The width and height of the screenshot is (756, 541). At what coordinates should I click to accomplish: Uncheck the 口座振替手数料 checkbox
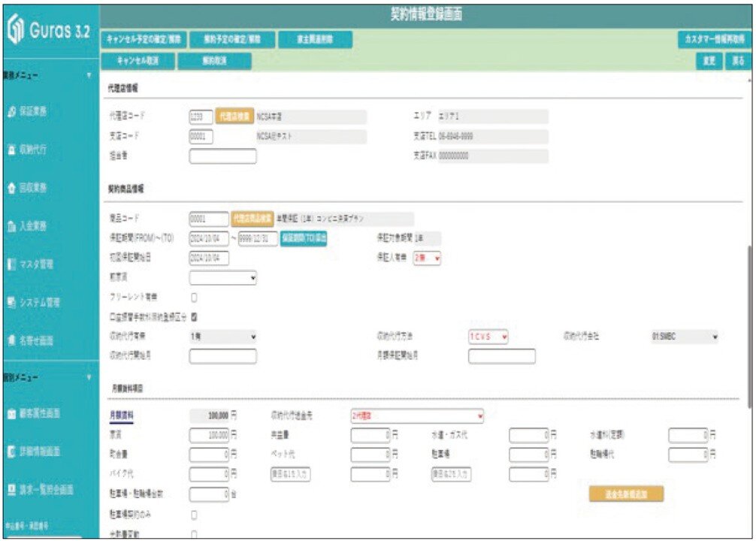[195, 317]
